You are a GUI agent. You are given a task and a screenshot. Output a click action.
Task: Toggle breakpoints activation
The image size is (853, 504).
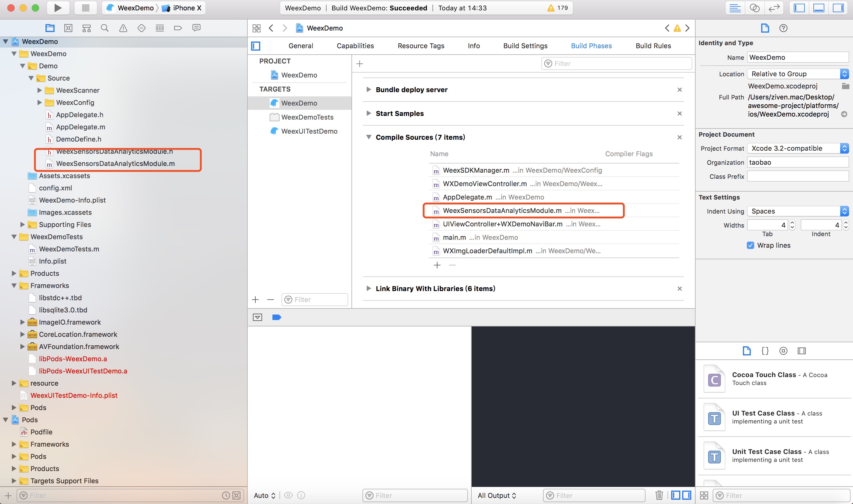coord(277,317)
